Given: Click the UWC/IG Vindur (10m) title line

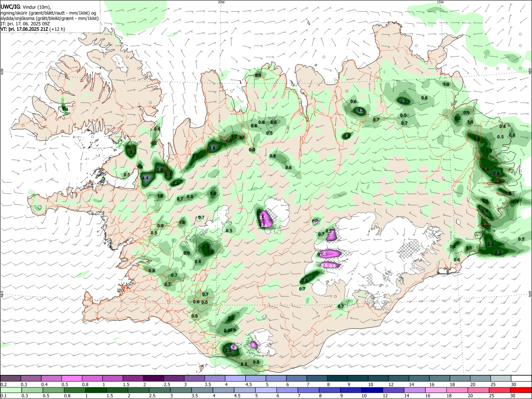Looking at the screenshot, I should [25, 7].
